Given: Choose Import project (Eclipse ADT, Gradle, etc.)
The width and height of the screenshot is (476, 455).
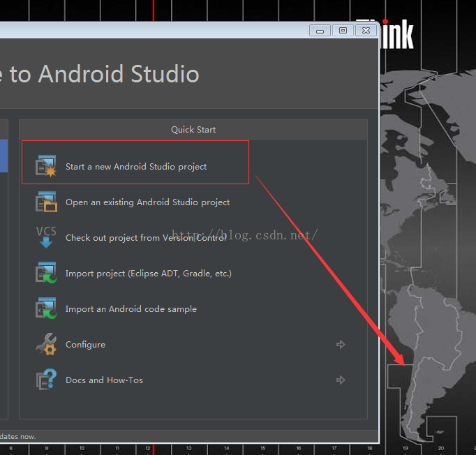Looking at the screenshot, I should [149, 274].
